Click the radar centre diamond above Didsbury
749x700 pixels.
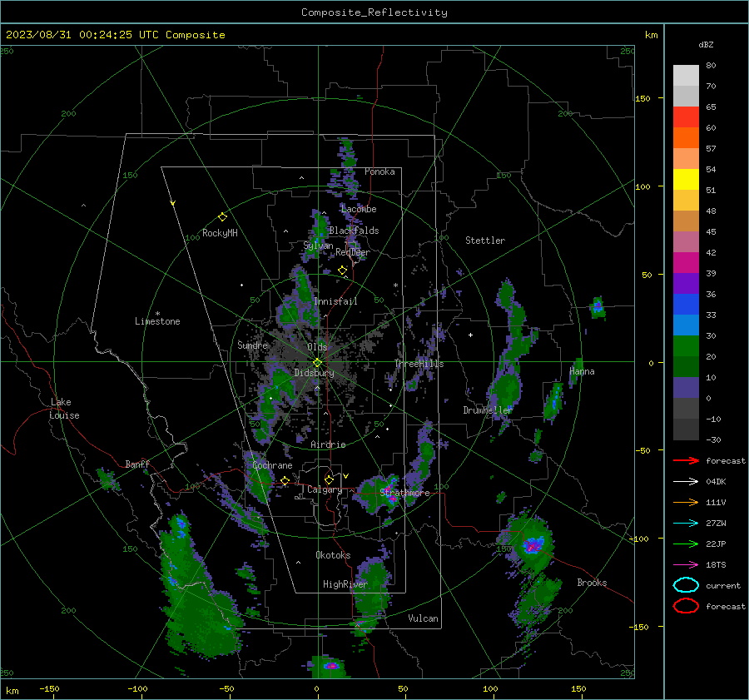(x=317, y=363)
